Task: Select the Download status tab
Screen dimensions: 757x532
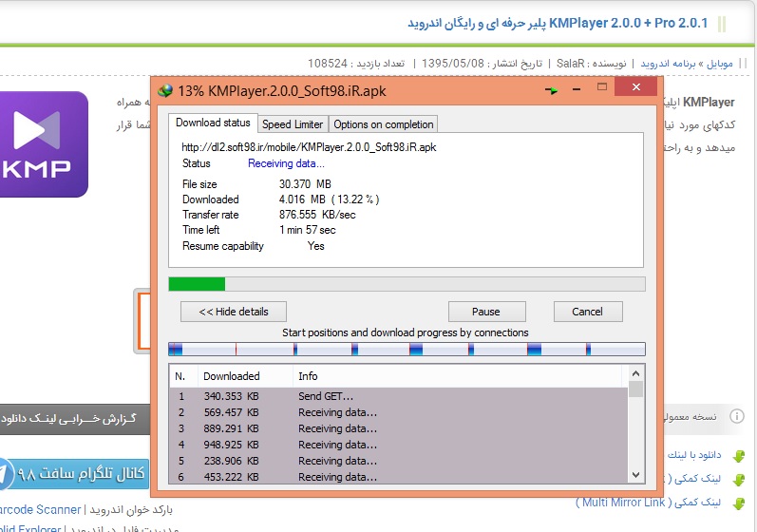Action: (213, 123)
